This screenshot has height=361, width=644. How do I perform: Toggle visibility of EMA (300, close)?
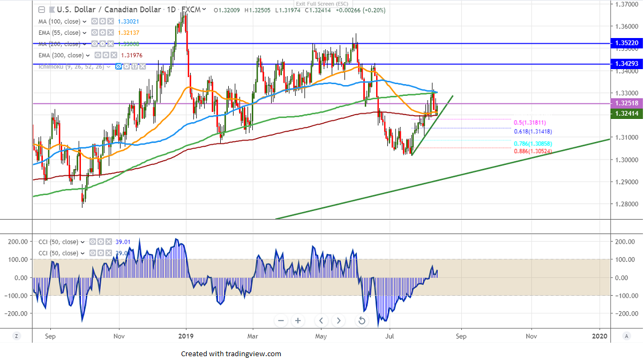(x=98, y=55)
